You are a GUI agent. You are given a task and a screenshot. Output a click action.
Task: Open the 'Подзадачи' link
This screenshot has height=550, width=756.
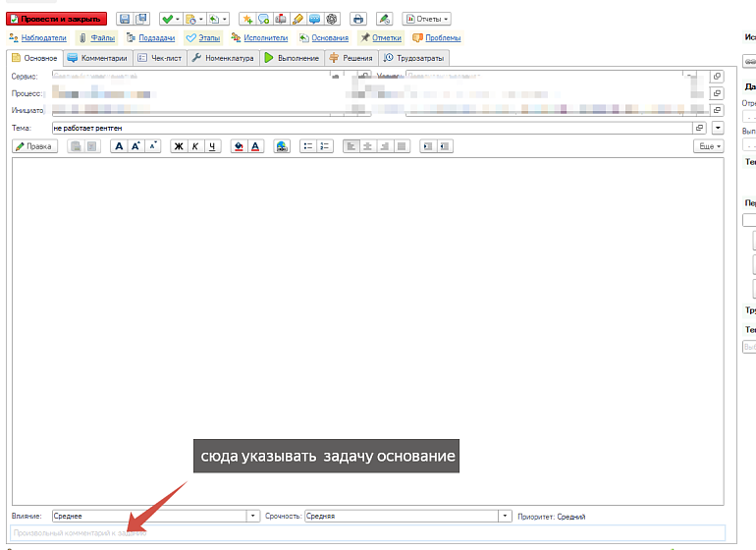(150, 38)
